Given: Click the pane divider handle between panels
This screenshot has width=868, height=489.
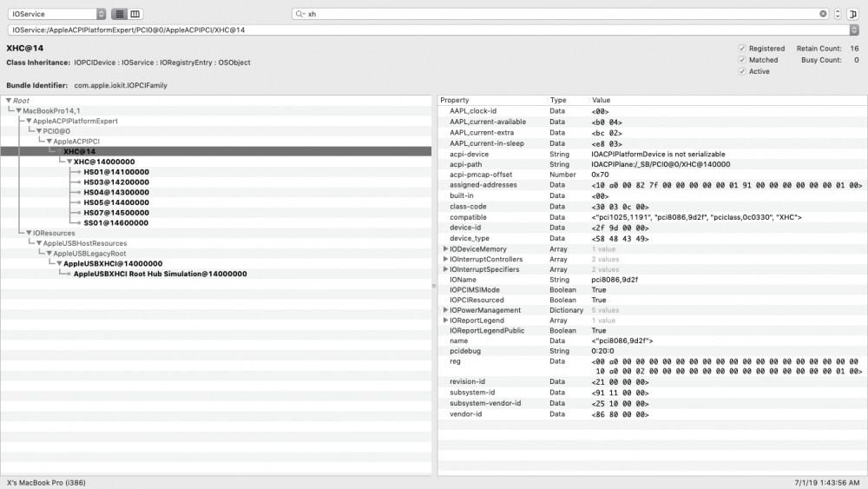Looking at the screenshot, I should pos(434,286).
